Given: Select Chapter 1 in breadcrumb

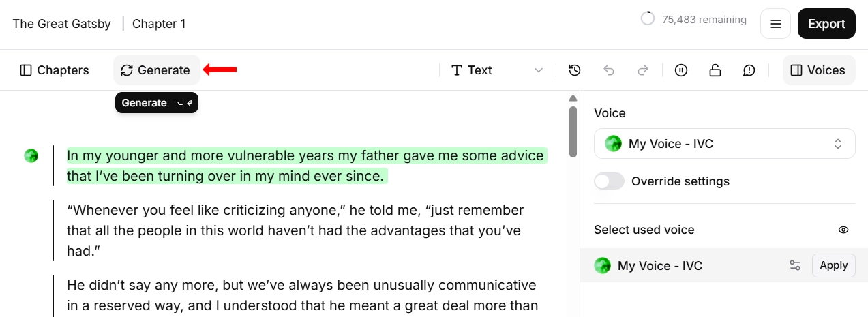Looking at the screenshot, I should tap(159, 24).
